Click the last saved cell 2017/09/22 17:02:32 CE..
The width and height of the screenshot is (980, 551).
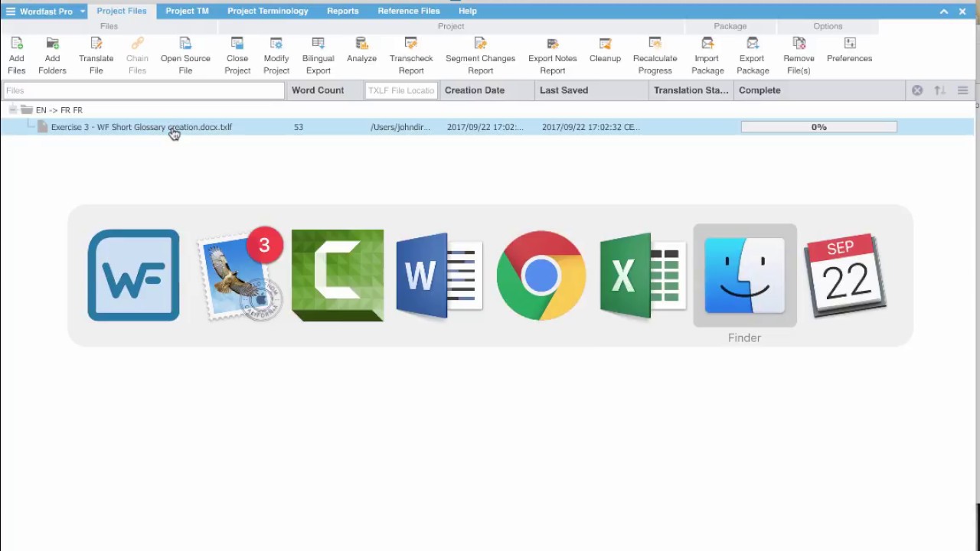coord(590,127)
